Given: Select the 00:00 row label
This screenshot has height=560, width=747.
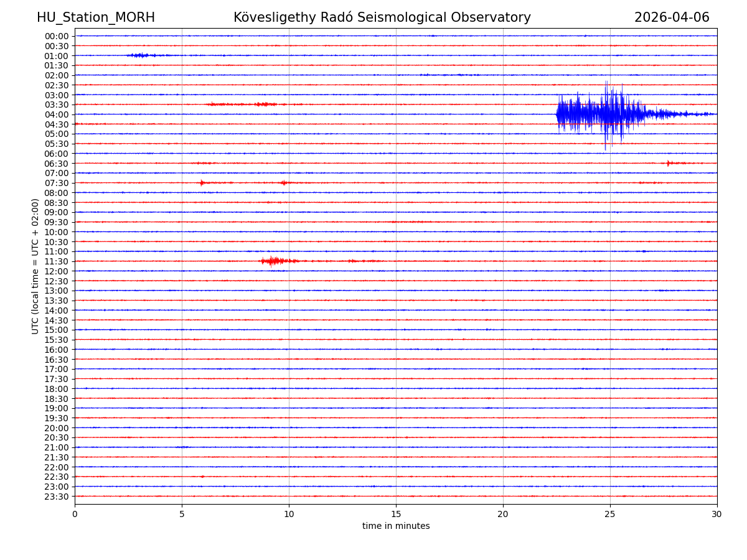Looking at the screenshot, I should click(x=57, y=36).
